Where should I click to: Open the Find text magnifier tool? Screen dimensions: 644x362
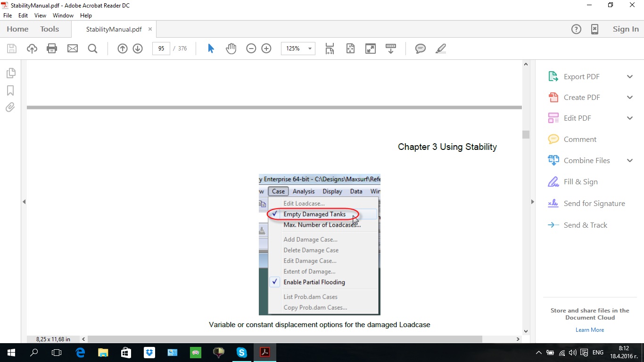[x=92, y=49]
